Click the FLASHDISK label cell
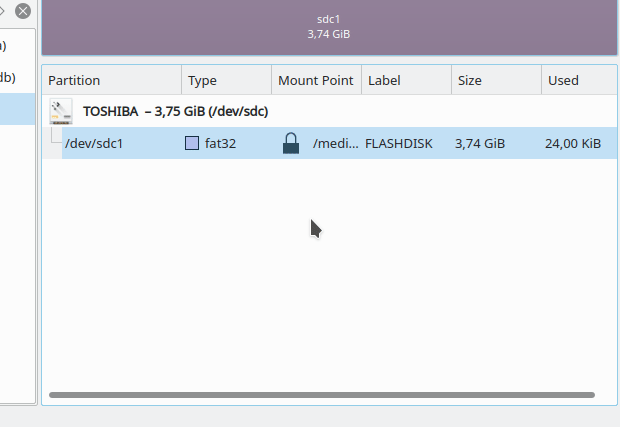This screenshot has height=427, width=620. point(400,144)
